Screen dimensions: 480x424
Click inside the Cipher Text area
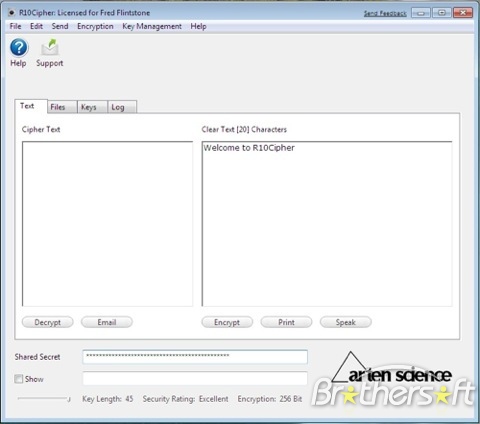[107, 224]
